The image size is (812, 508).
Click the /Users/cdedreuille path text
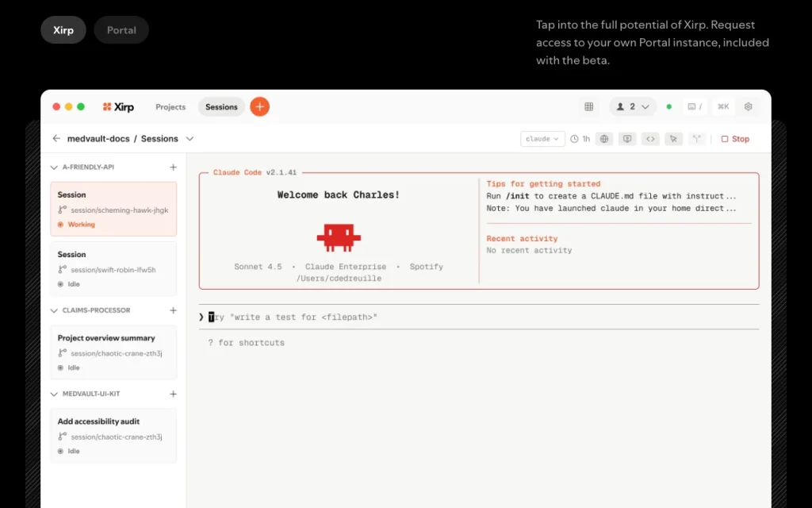(x=339, y=279)
